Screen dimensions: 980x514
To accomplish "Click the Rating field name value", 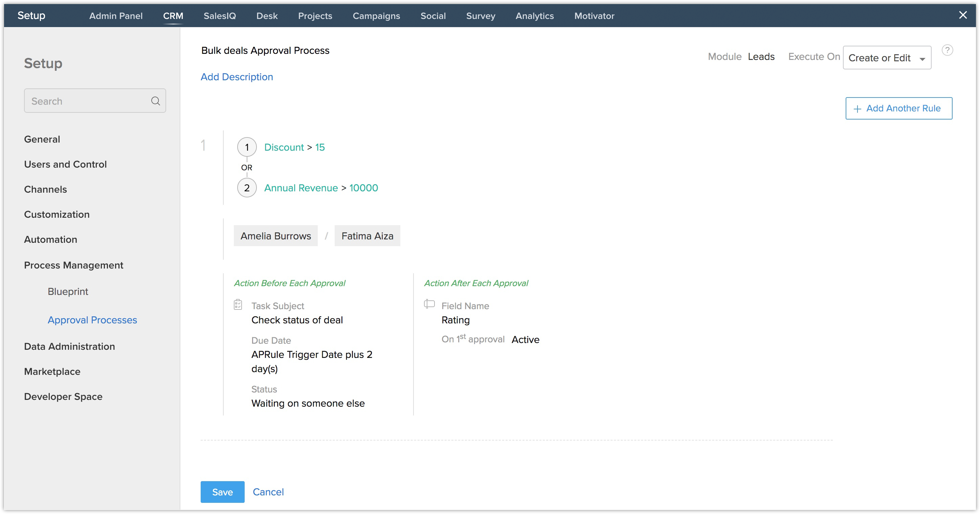I will [455, 320].
